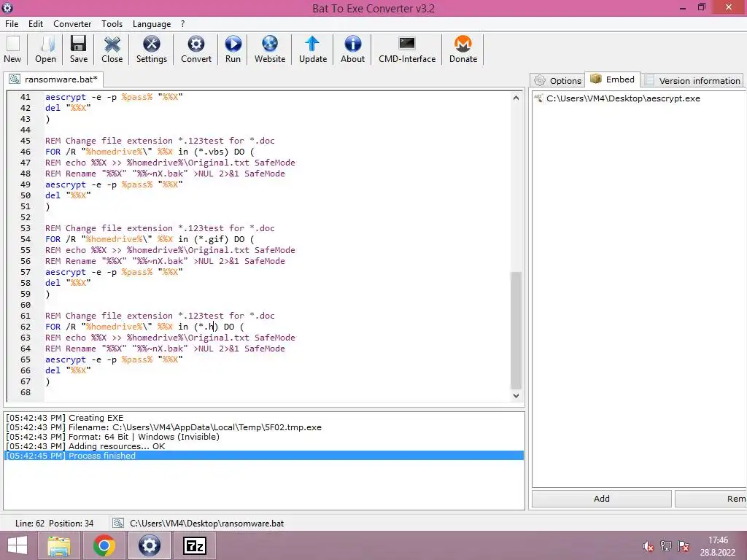Open the Edit menu
Viewport: 747px width, 560px height.
(36, 24)
